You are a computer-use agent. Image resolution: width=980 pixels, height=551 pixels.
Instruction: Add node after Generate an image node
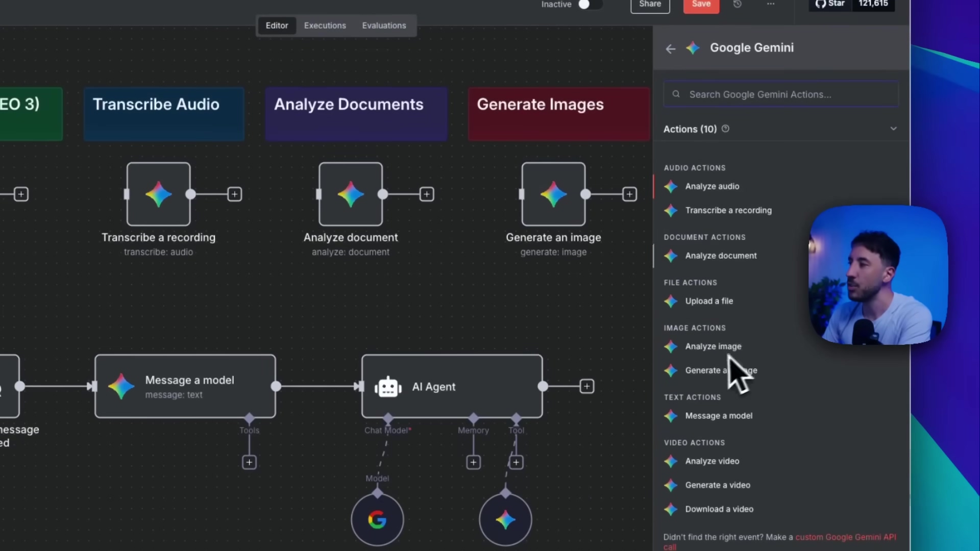click(629, 194)
